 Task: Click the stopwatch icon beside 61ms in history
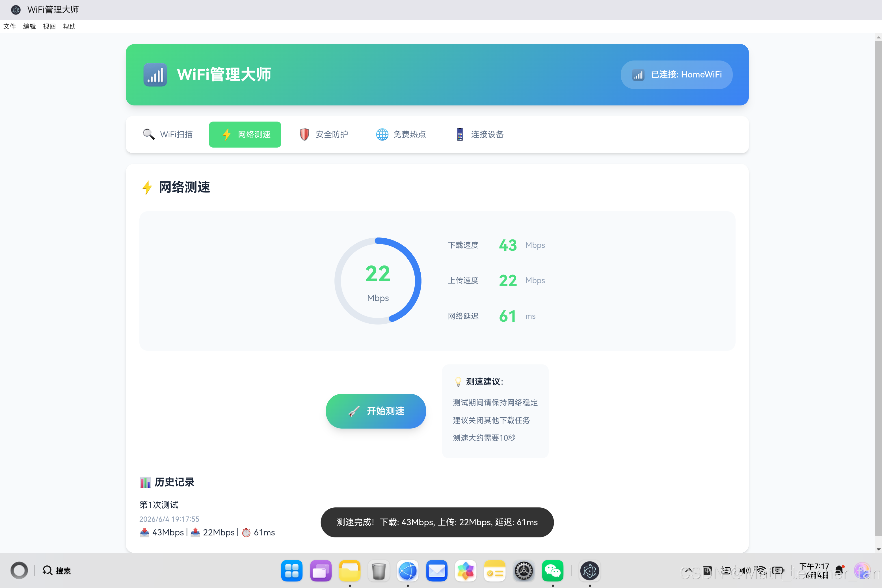point(247,533)
